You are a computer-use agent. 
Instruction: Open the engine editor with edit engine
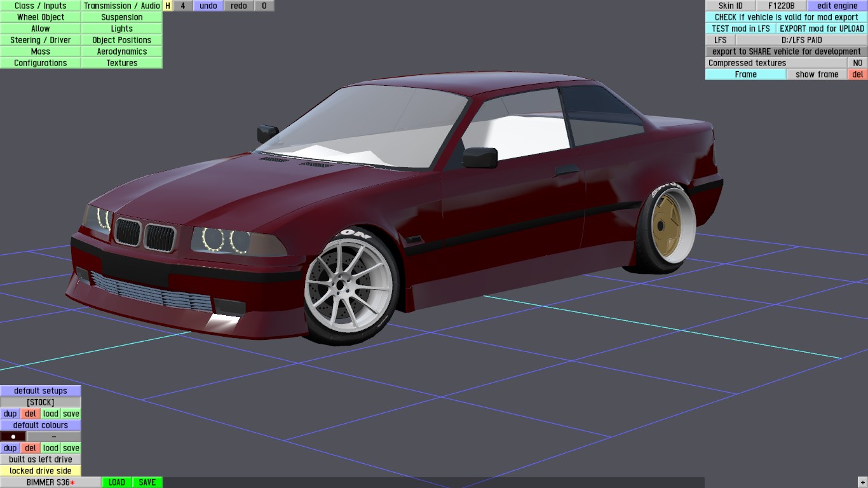pos(837,6)
